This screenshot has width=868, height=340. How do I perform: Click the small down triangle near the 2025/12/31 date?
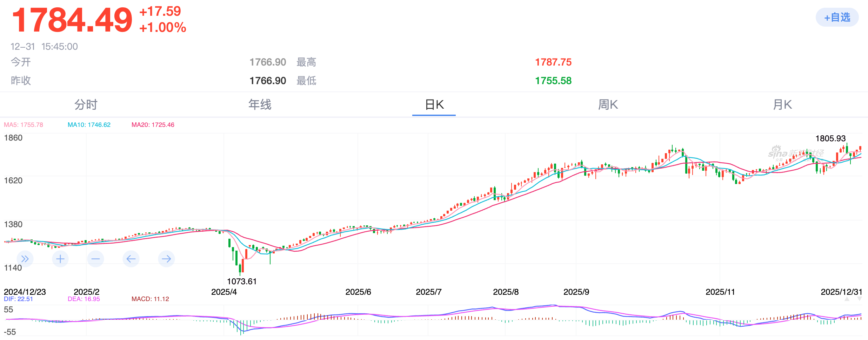pyautogui.click(x=860, y=299)
